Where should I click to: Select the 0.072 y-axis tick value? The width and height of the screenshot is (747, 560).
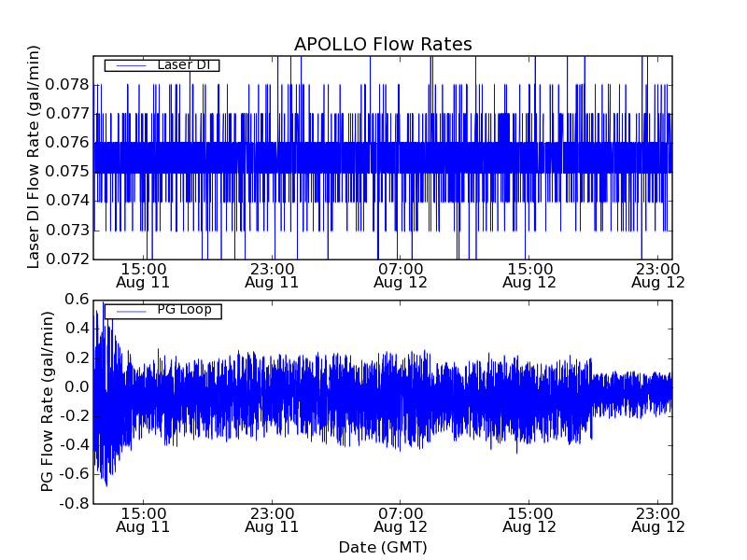click(67, 259)
